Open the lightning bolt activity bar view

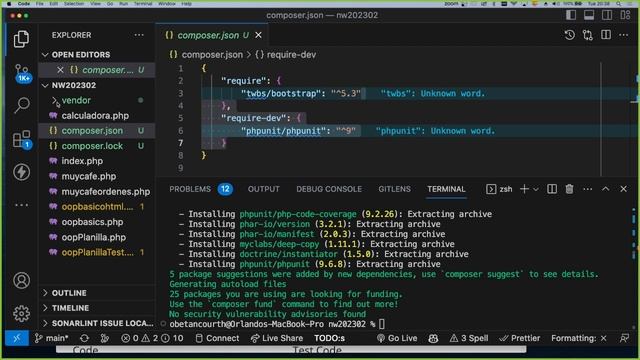tap(21, 172)
